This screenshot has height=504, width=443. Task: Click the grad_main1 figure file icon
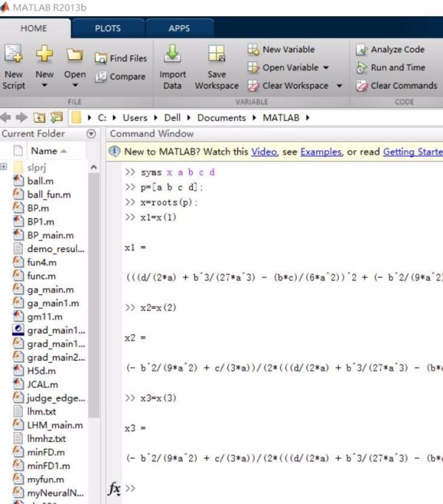[18, 330]
